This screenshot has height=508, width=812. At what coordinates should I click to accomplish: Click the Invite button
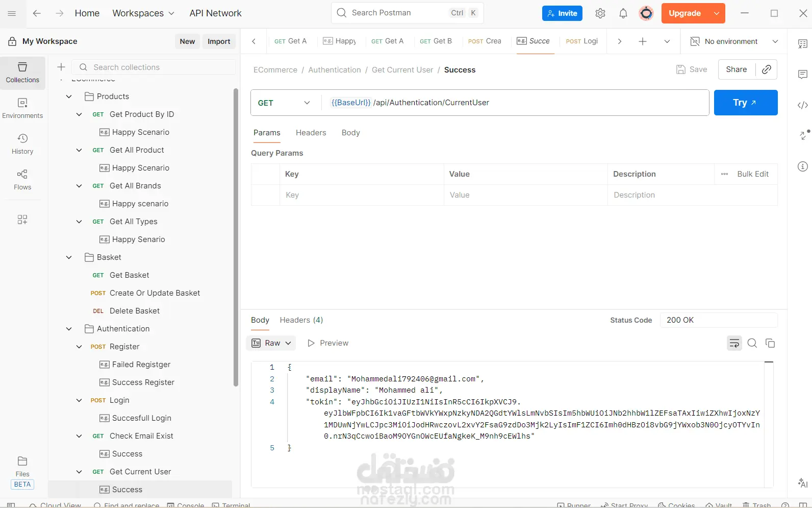[562, 13]
